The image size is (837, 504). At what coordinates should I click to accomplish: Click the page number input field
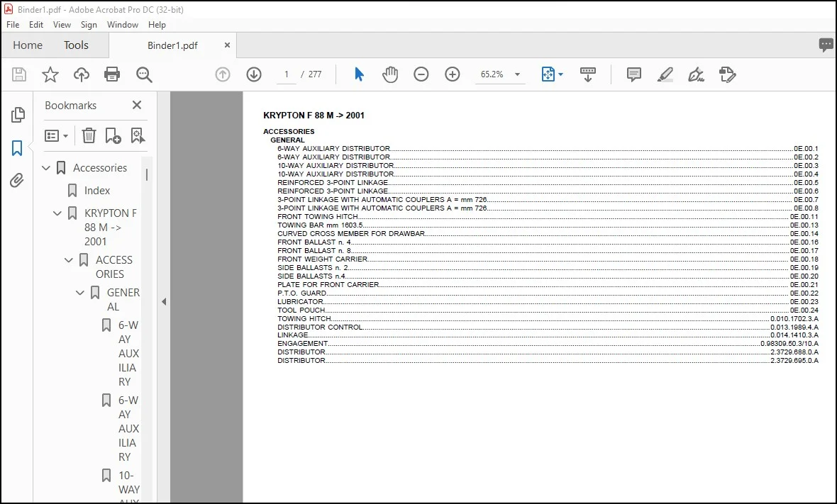pyautogui.click(x=287, y=74)
